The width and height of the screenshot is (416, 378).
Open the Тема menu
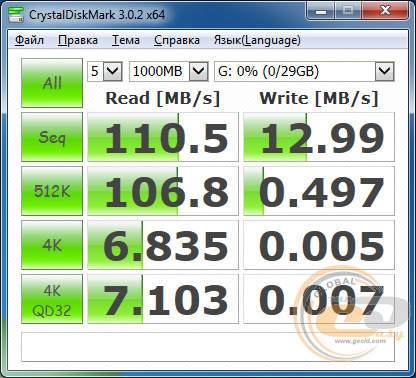(x=126, y=40)
